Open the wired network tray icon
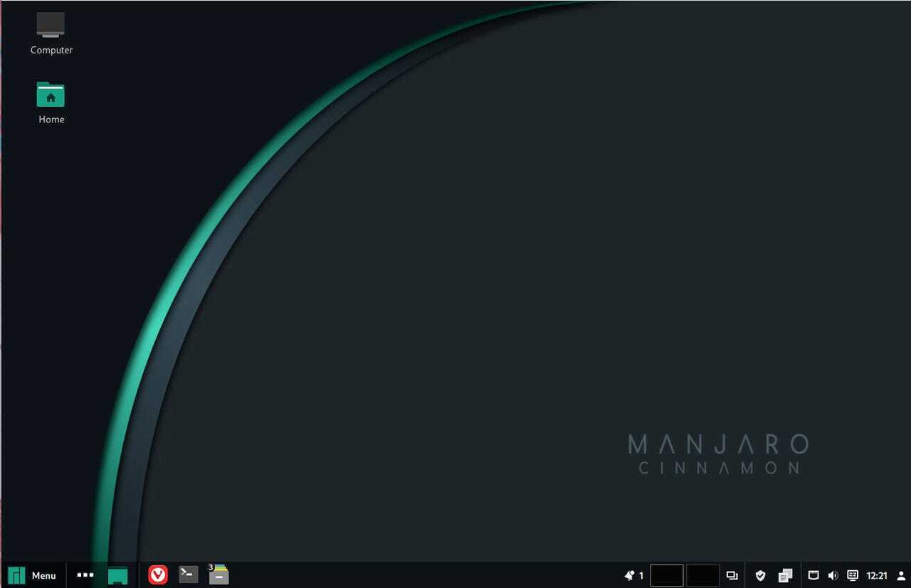The image size is (911, 588). click(x=813, y=575)
